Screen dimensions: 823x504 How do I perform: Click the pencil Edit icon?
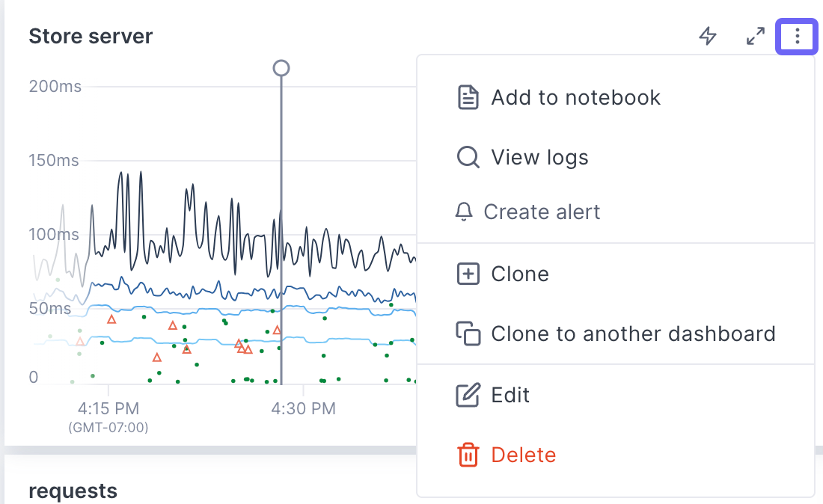pos(468,394)
